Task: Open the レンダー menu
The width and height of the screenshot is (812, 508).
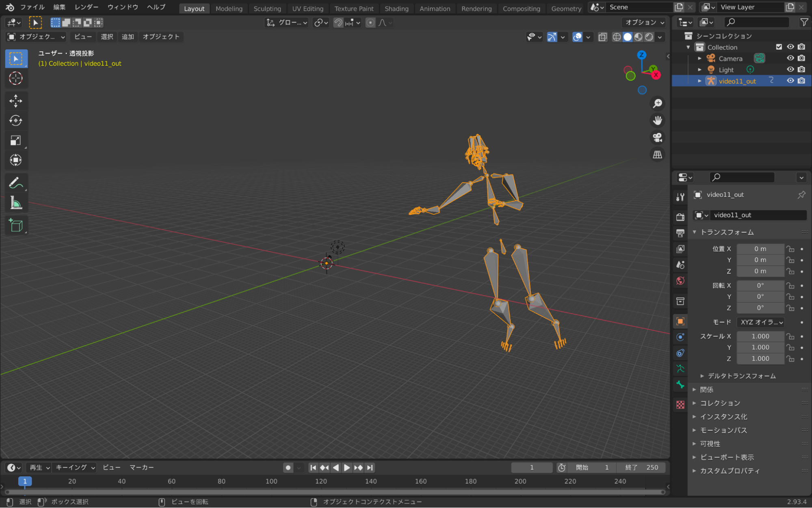Action: click(x=86, y=7)
